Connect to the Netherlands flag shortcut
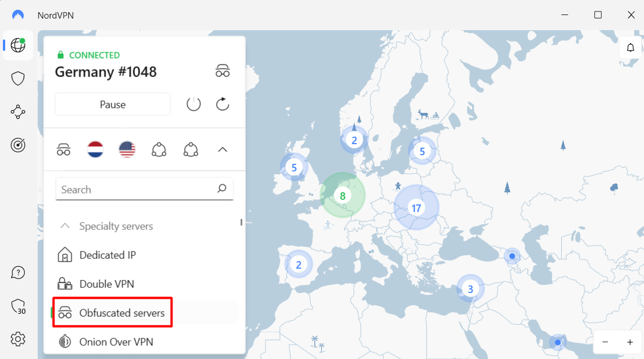Viewport: 644px width, 359px height. [x=95, y=150]
